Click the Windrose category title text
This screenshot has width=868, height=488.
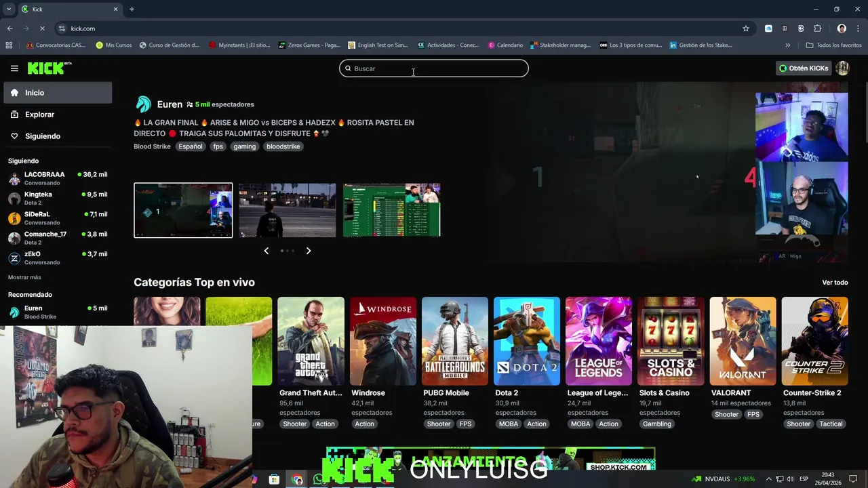pos(368,393)
